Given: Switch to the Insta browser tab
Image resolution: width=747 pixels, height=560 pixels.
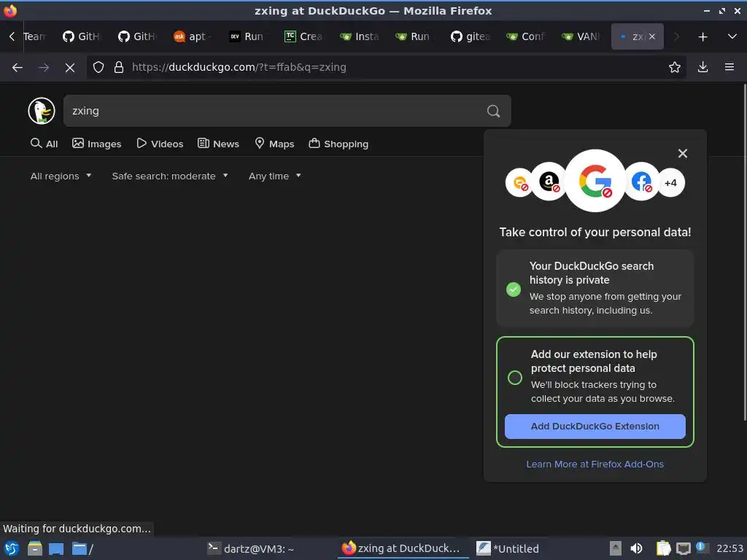Looking at the screenshot, I should (359, 36).
